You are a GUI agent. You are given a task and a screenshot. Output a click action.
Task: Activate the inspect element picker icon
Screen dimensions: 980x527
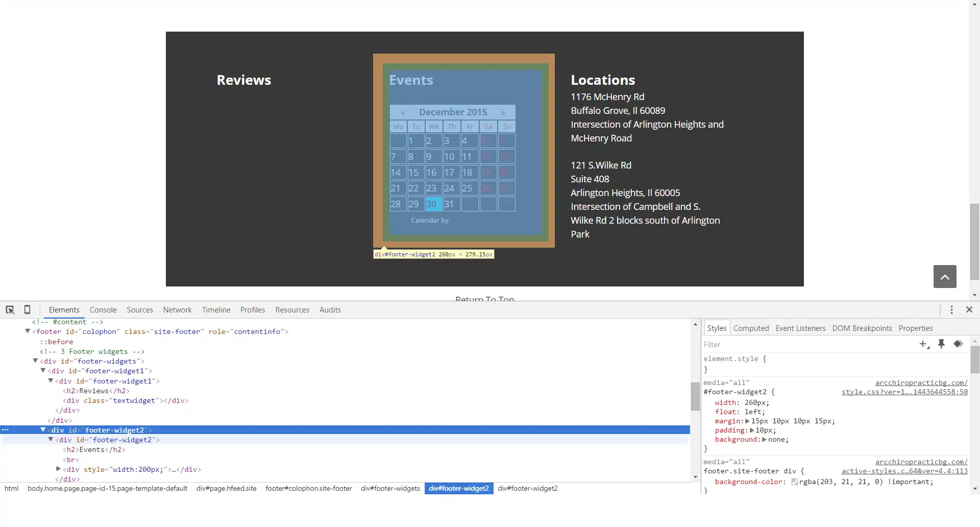[x=10, y=310]
